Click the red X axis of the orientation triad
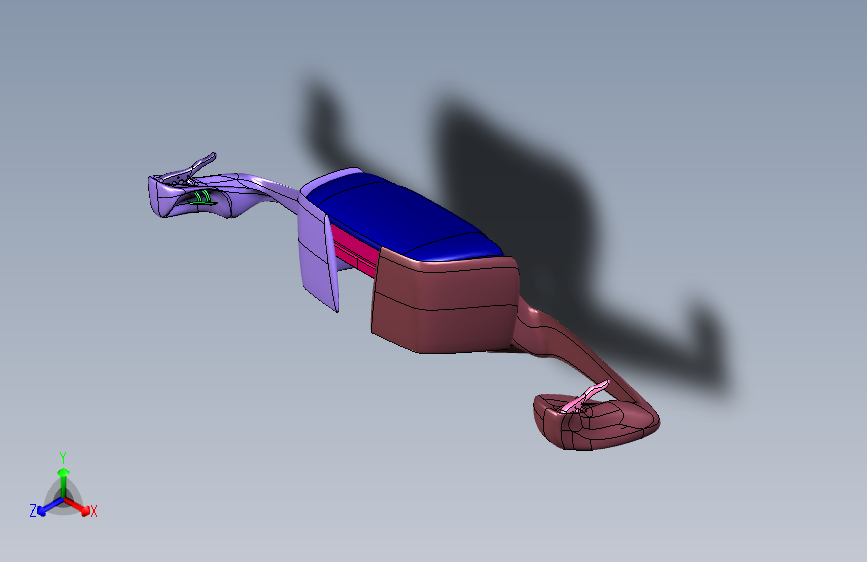This screenshot has width=867, height=562. [x=76, y=506]
